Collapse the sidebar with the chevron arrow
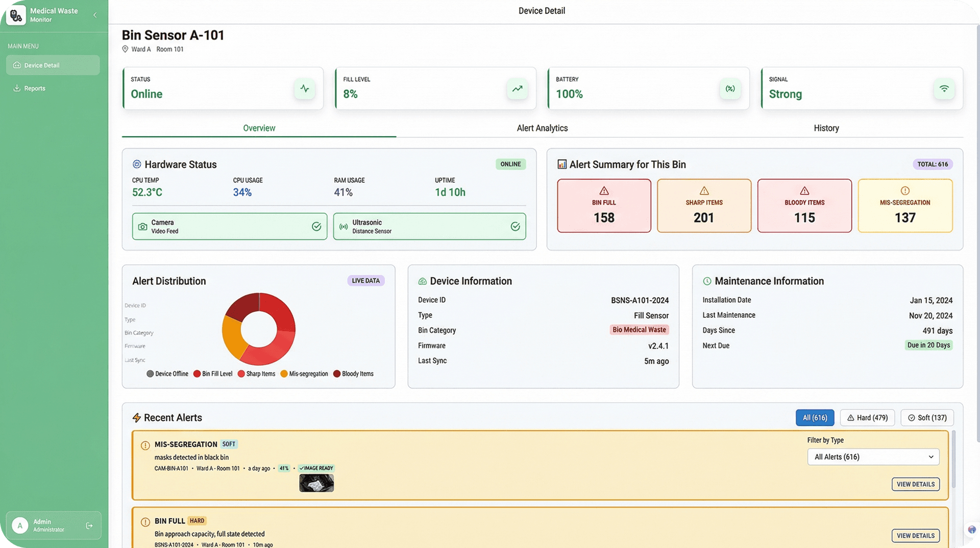 click(x=95, y=15)
